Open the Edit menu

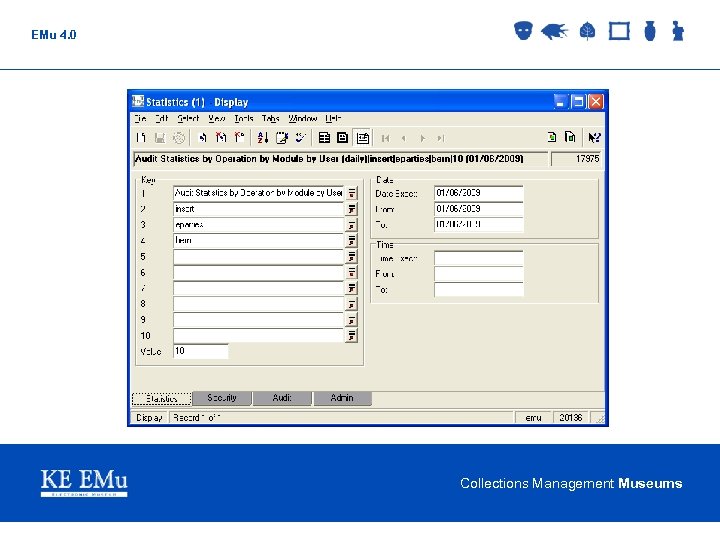[x=162, y=118]
